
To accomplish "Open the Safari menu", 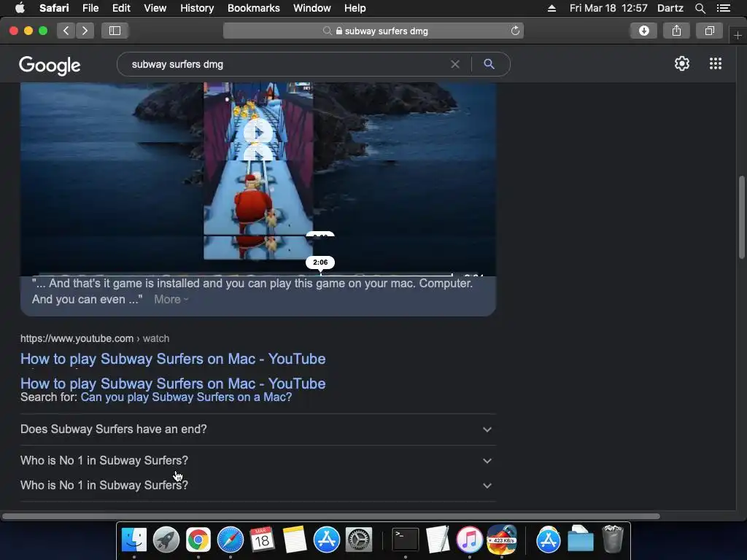I will click(x=54, y=8).
